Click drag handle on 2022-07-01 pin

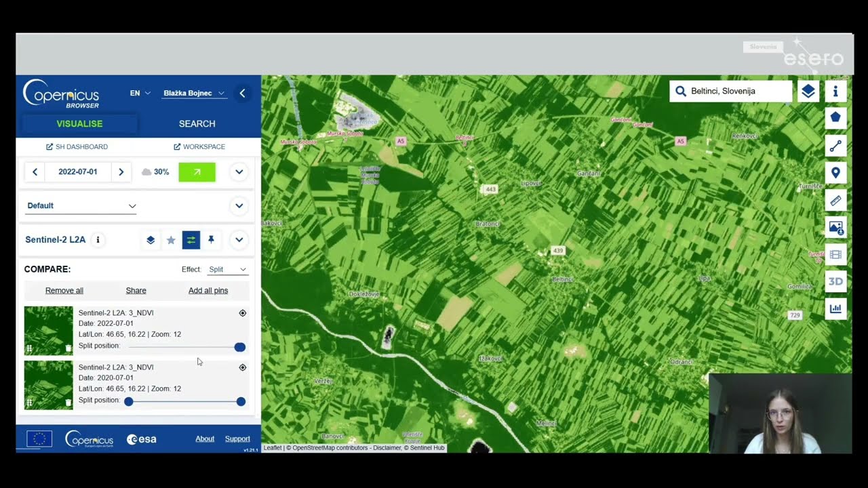[x=29, y=348]
